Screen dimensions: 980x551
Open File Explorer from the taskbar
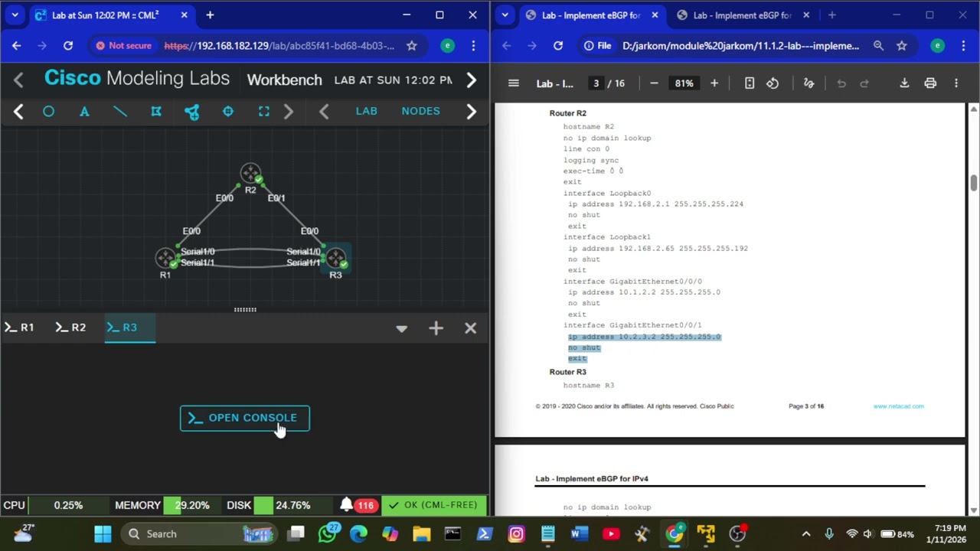(x=422, y=534)
